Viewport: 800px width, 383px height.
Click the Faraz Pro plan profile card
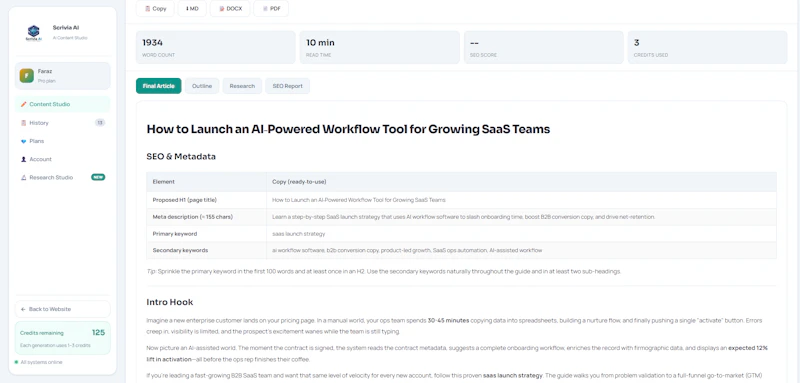(x=62, y=75)
